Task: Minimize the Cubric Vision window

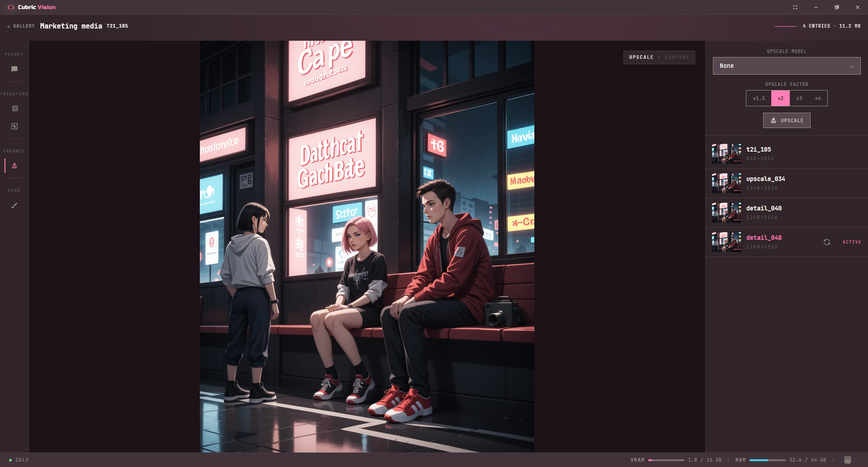Action: click(x=816, y=7)
